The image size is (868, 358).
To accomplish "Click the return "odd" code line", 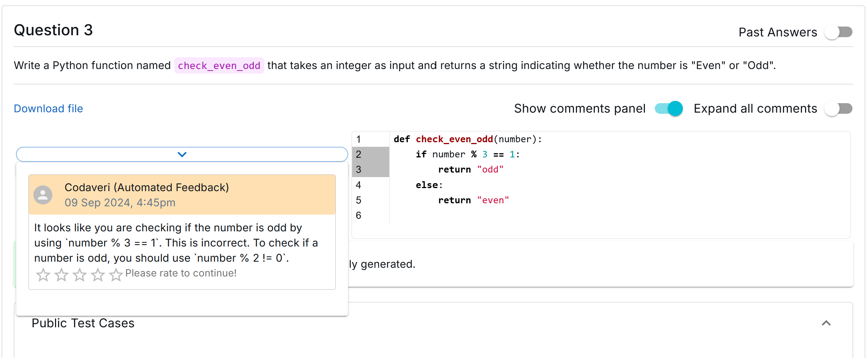I will [x=471, y=170].
